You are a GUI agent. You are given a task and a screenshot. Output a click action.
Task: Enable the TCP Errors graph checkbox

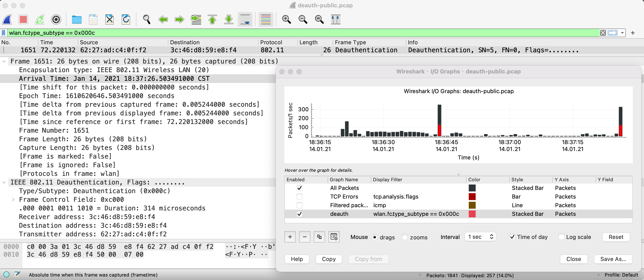pos(299,197)
